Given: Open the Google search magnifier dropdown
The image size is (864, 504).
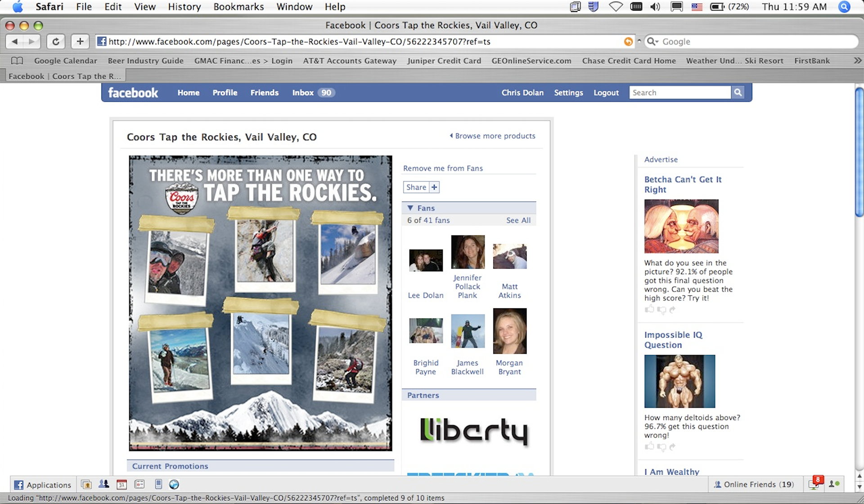Looking at the screenshot, I should pos(652,41).
